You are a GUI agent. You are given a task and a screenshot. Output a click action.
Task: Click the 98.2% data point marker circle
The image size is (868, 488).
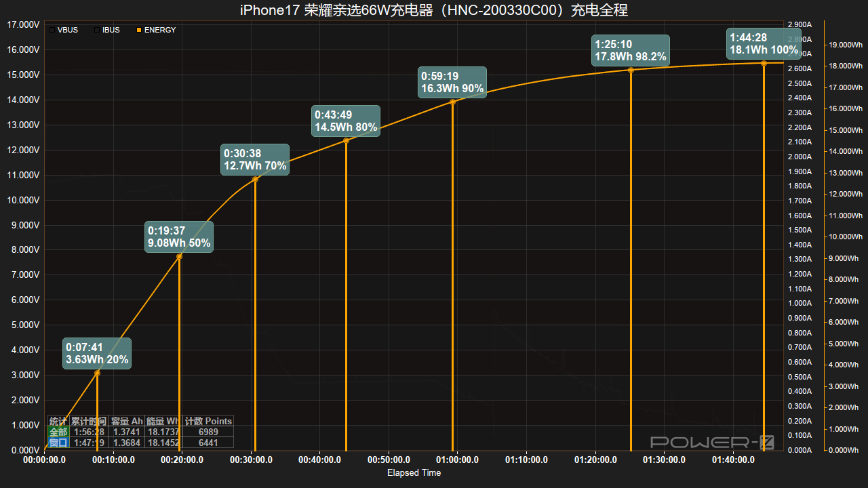click(x=631, y=70)
